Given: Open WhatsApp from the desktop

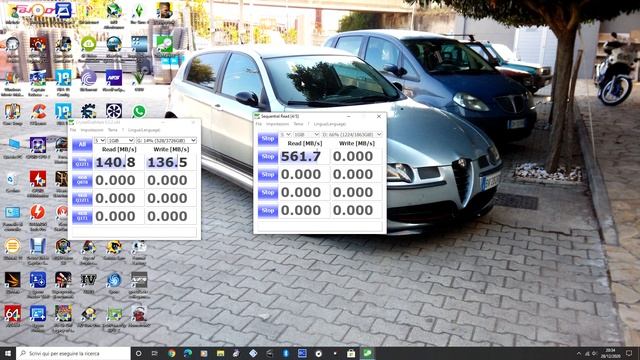Looking at the screenshot, I should point(139,111).
